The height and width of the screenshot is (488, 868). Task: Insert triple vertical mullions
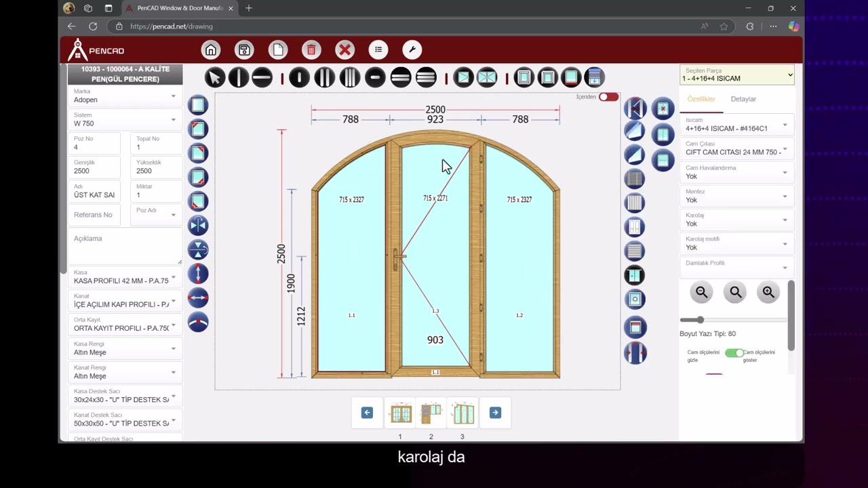[350, 77]
